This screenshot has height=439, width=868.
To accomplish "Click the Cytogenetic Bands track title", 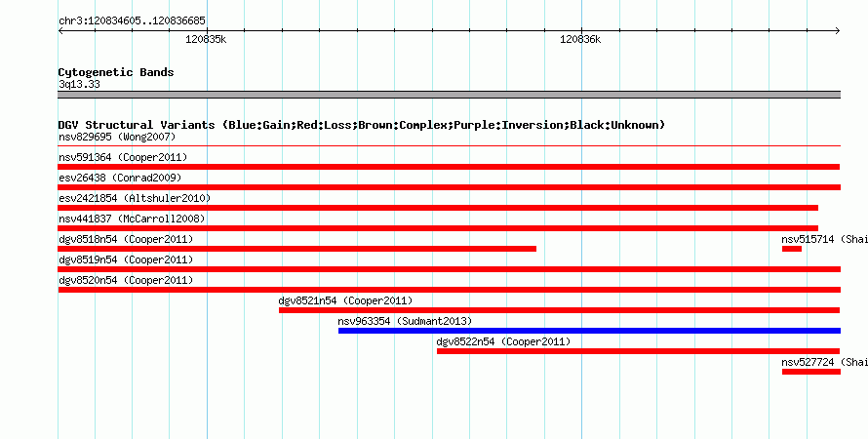I will [116, 72].
